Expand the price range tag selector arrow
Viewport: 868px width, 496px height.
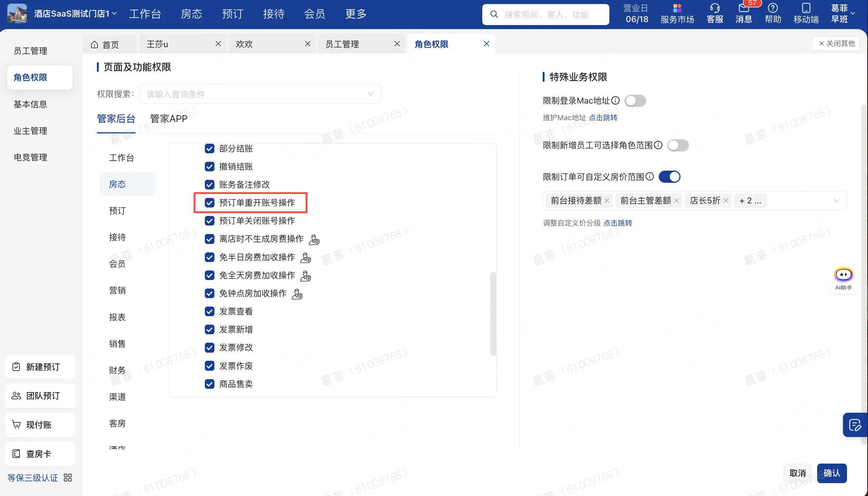click(836, 201)
